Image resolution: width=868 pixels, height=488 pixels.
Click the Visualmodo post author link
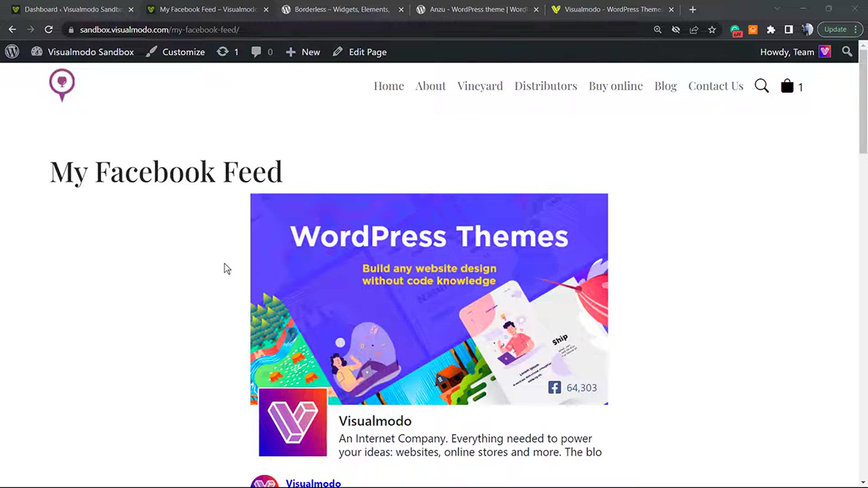313,483
